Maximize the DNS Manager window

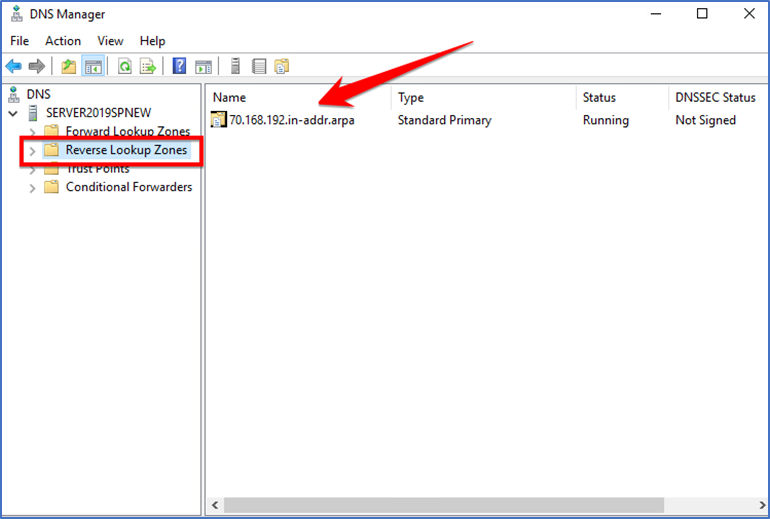coord(702,14)
